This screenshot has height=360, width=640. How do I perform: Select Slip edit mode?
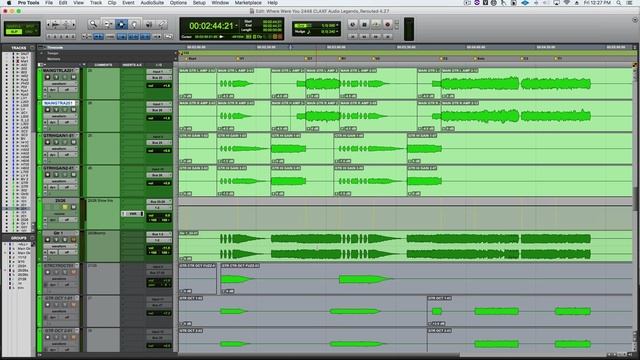(x=14, y=31)
